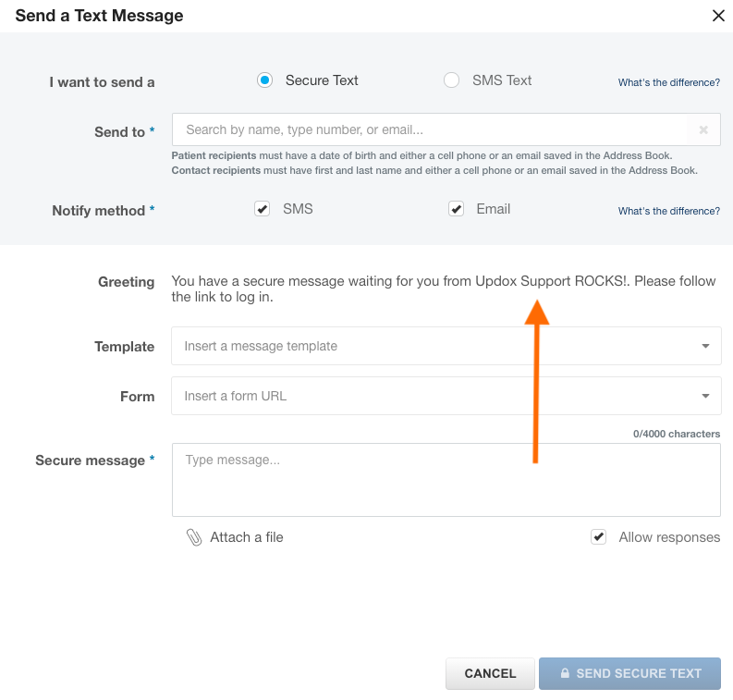Open the Notify method What's the difference link
Screen dimensions: 733x700
click(x=668, y=211)
